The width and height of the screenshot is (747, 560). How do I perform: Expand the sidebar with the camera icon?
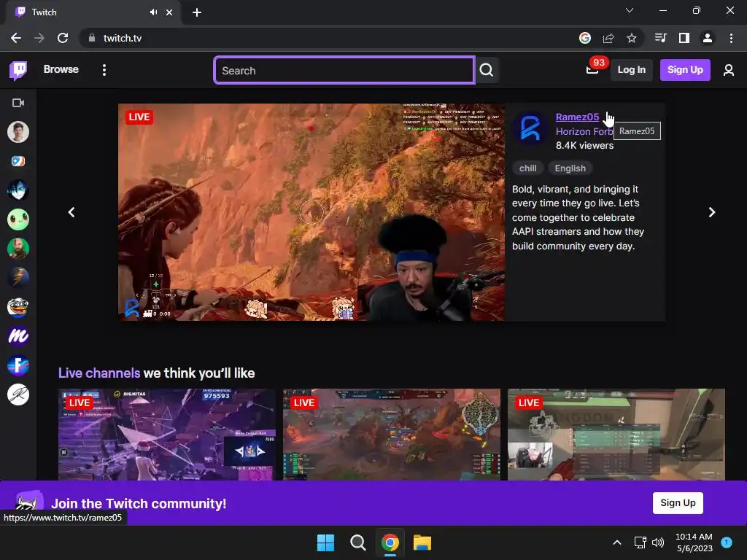[x=18, y=103]
